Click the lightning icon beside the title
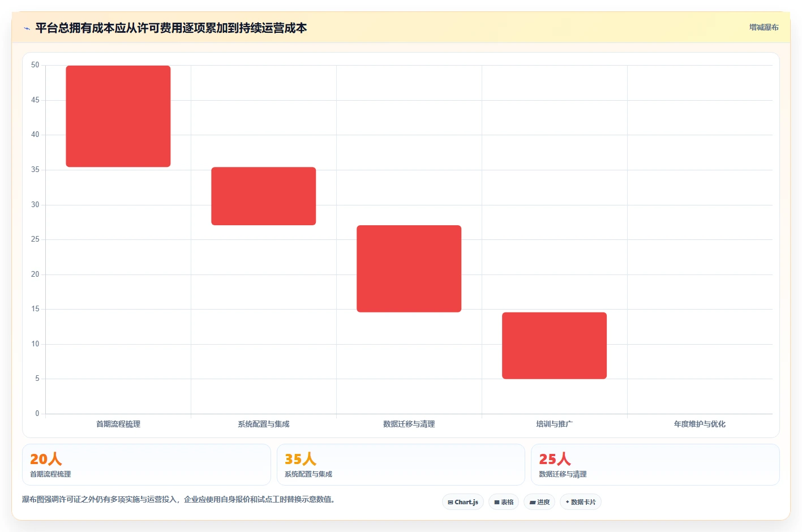The height and width of the screenshot is (532, 802). 27,28
